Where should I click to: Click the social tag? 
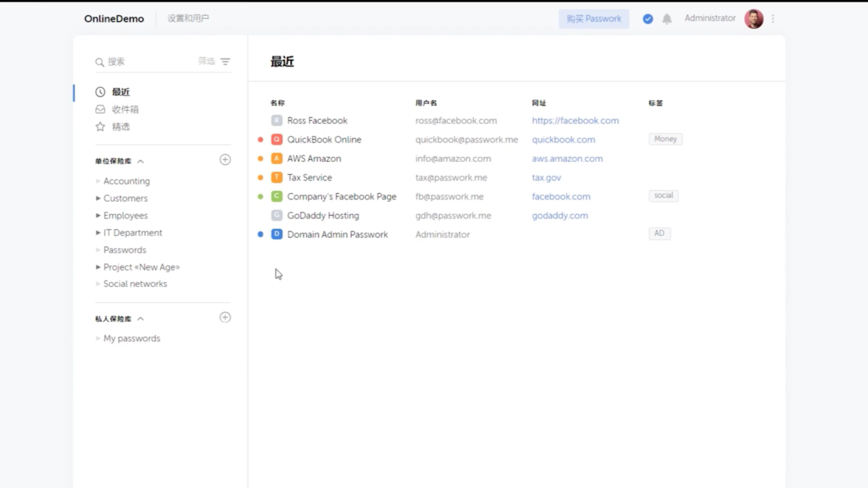663,195
